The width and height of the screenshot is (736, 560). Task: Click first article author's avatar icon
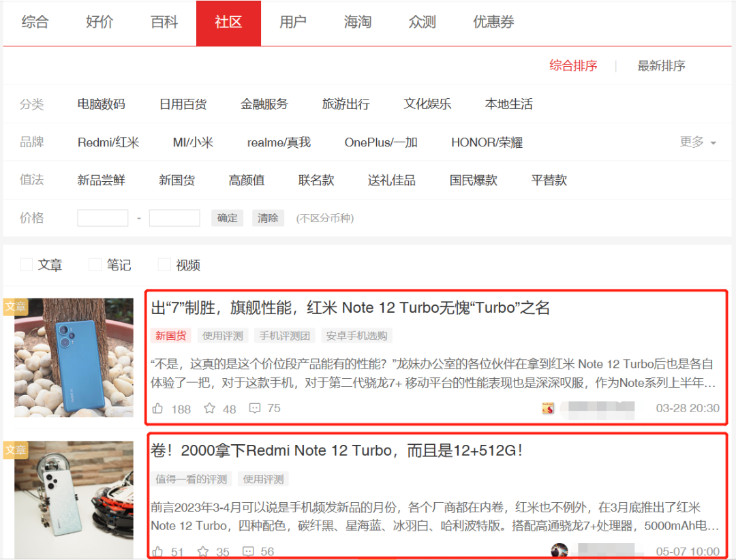(548, 408)
